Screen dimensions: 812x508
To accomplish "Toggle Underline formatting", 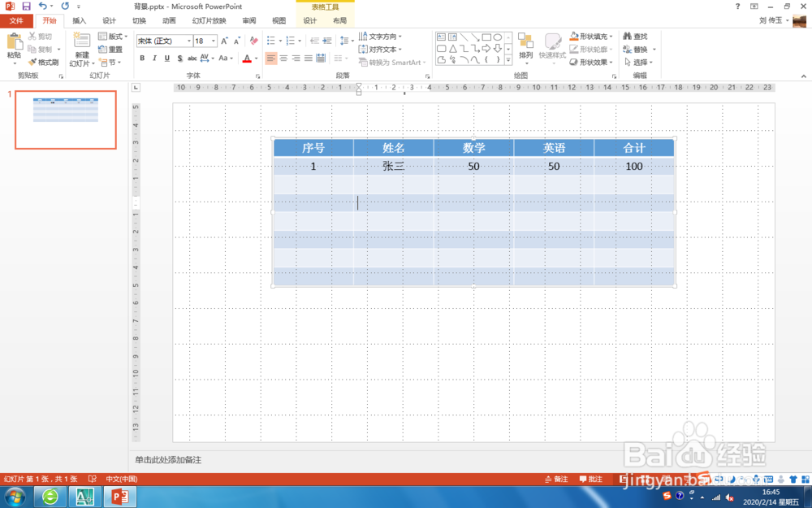I will (x=167, y=58).
